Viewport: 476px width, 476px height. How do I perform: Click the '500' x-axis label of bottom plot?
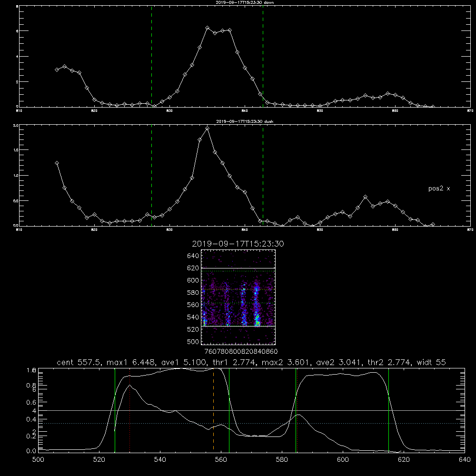(38, 459)
